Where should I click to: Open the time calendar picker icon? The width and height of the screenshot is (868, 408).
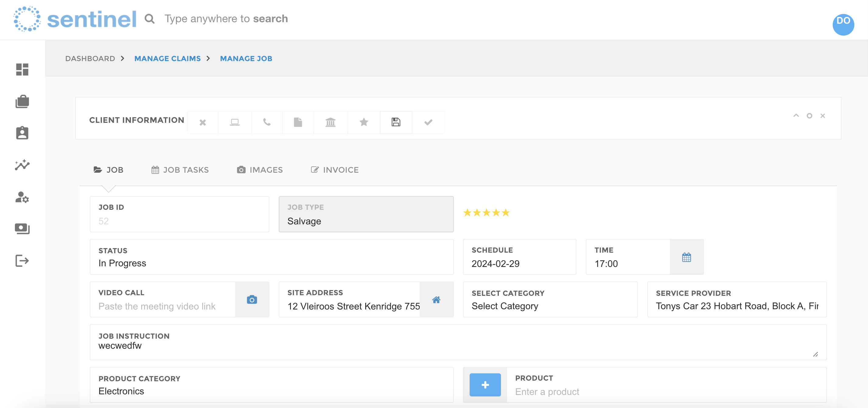pyautogui.click(x=686, y=257)
